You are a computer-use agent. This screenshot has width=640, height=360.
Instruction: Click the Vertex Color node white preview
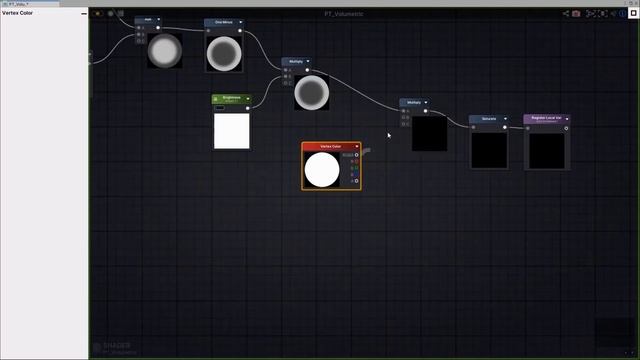pyautogui.click(x=322, y=170)
